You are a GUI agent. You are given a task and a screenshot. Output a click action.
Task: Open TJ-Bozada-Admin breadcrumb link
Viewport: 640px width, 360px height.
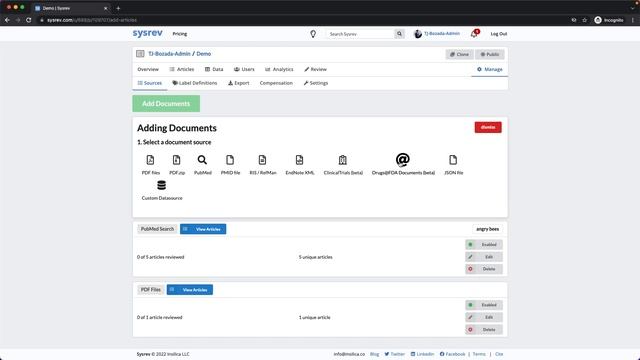point(169,54)
